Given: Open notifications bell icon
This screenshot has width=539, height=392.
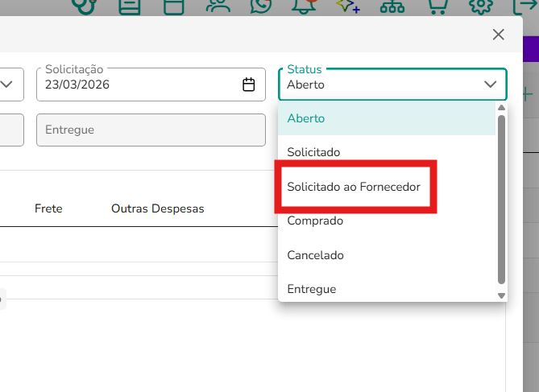Looking at the screenshot, I should pos(305,6).
